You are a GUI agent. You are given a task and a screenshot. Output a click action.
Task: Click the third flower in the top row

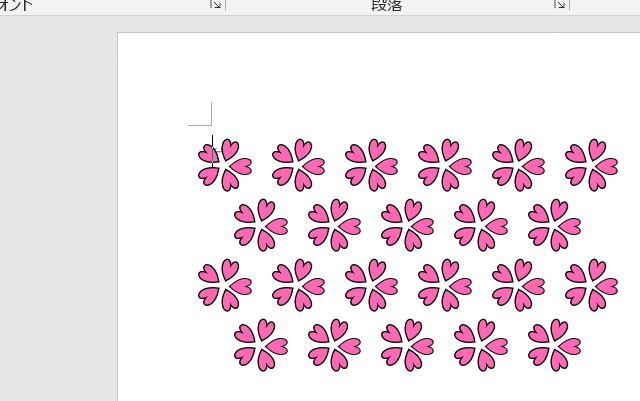pos(371,165)
